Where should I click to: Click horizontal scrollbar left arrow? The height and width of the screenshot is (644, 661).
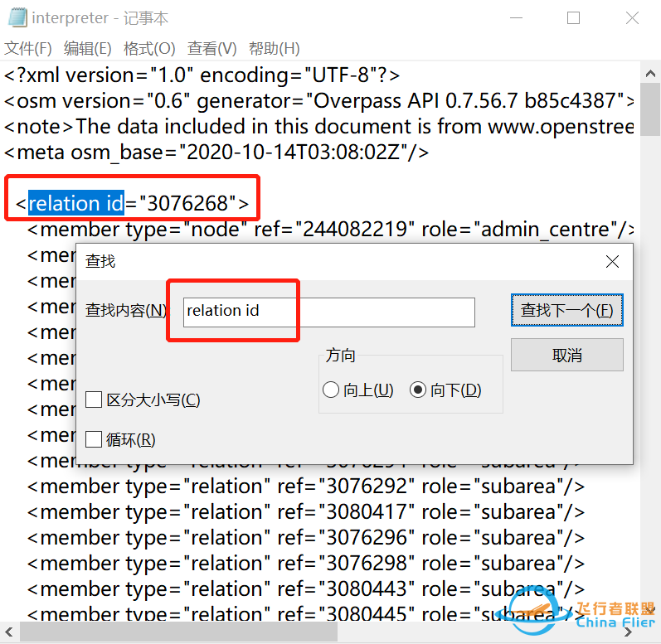9,632
